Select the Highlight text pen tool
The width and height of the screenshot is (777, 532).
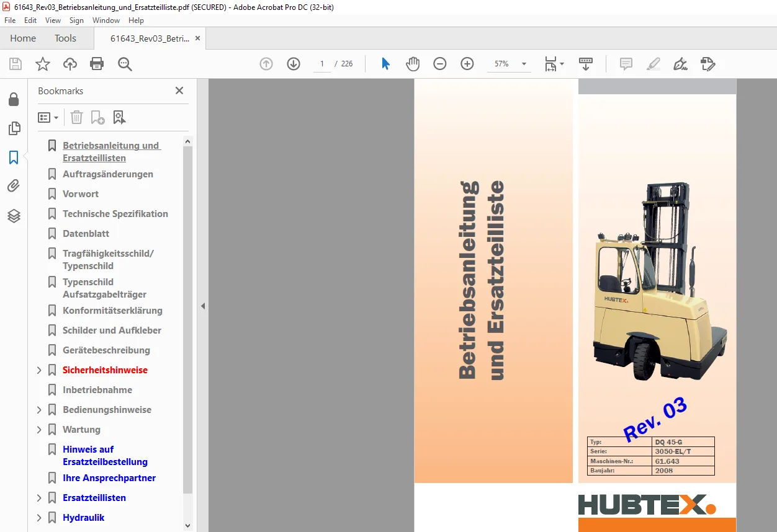pyautogui.click(x=653, y=64)
